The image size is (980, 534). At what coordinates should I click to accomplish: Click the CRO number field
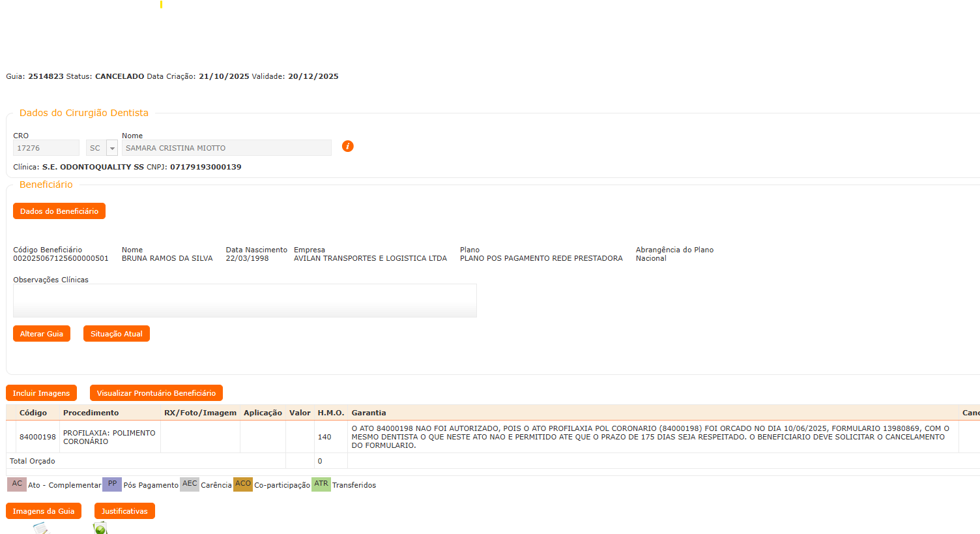pyautogui.click(x=46, y=148)
